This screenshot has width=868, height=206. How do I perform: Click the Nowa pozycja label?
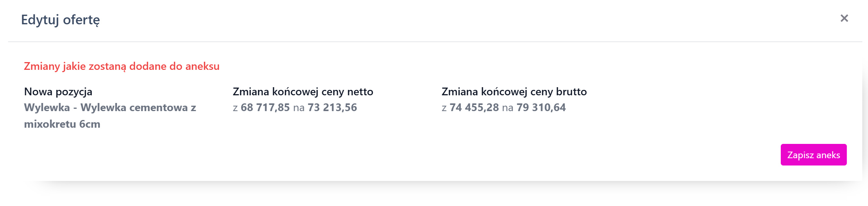pyautogui.click(x=58, y=92)
